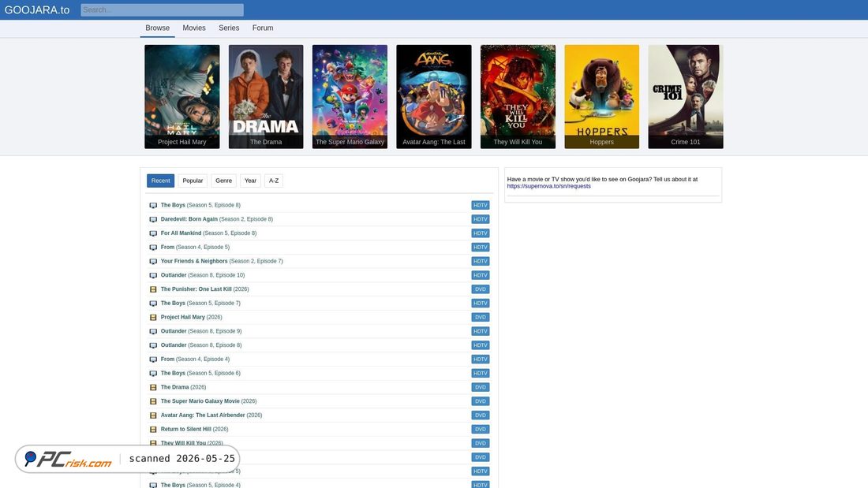Open Outlander Season 8, Episode 8
This screenshot has height=488, width=868.
[201, 345]
